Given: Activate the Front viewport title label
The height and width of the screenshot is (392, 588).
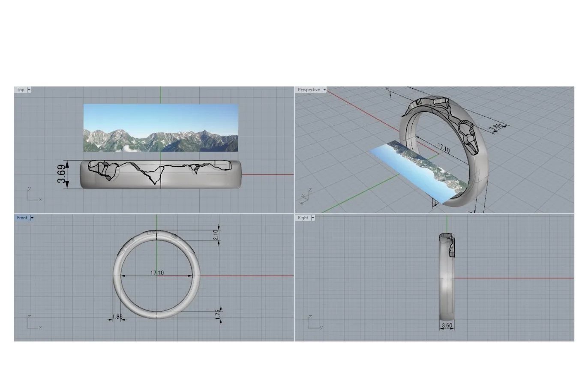Looking at the screenshot, I should pos(22,218).
